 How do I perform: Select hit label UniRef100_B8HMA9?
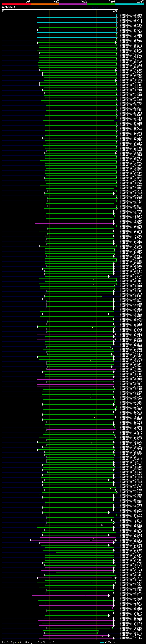(x=131, y=183)
